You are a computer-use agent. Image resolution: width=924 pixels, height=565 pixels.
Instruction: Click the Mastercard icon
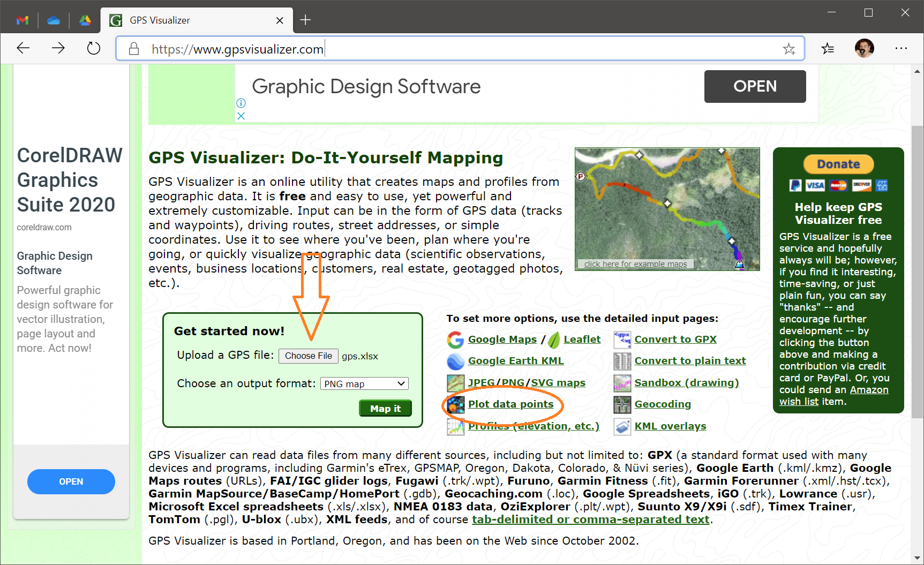(838, 185)
